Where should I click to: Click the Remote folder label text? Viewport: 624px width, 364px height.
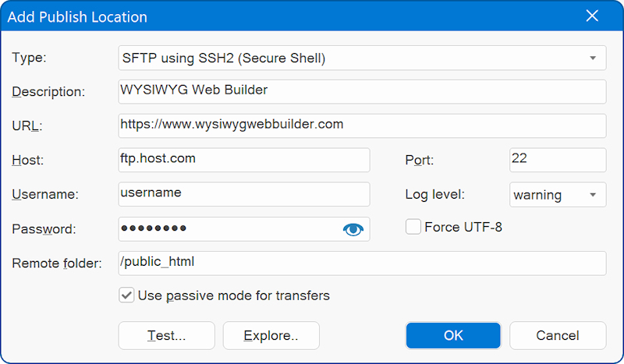click(x=57, y=263)
